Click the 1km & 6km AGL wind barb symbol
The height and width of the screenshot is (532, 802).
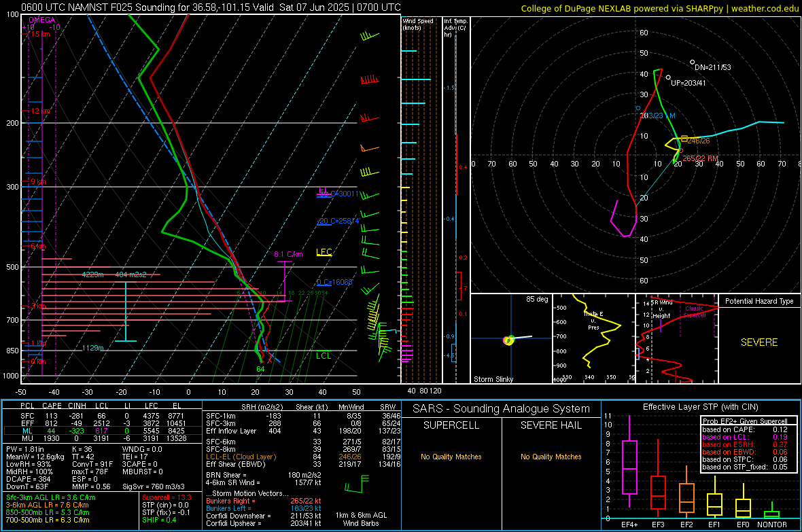(357, 484)
